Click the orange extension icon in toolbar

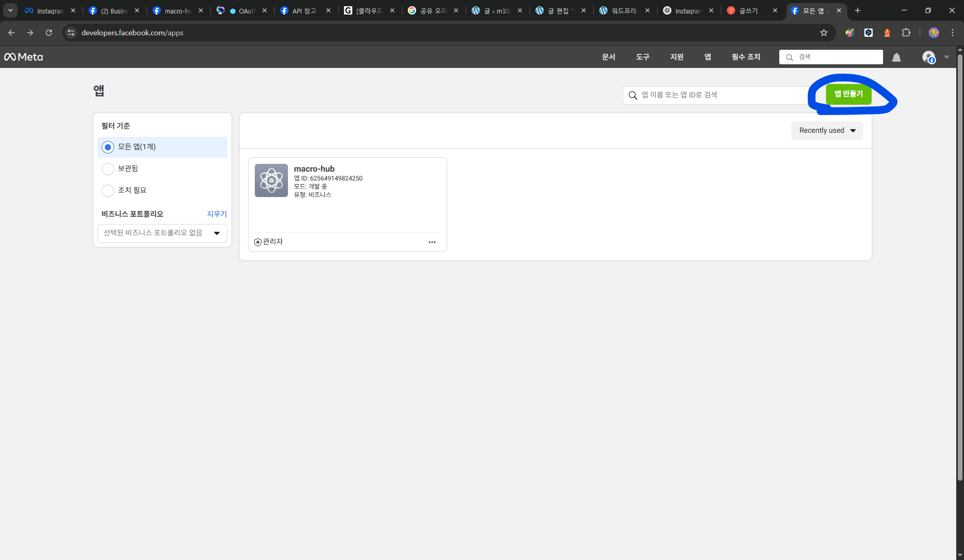[887, 33]
